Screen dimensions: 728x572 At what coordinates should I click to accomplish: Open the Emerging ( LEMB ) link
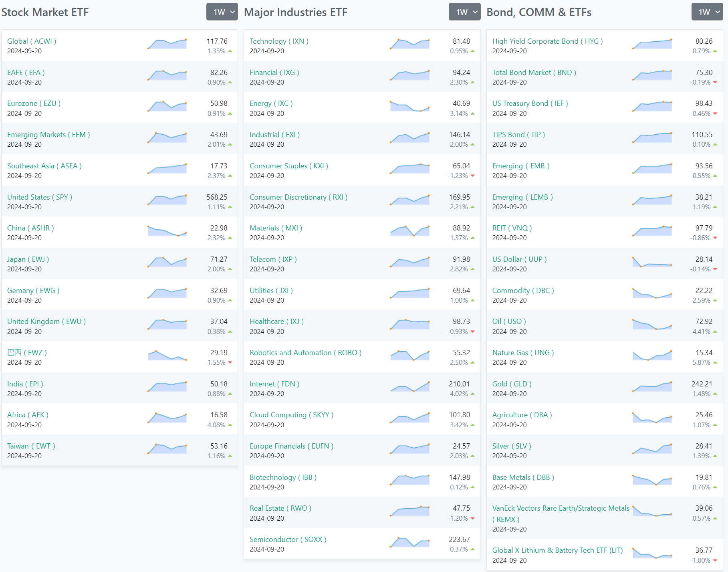click(x=523, y=197)
